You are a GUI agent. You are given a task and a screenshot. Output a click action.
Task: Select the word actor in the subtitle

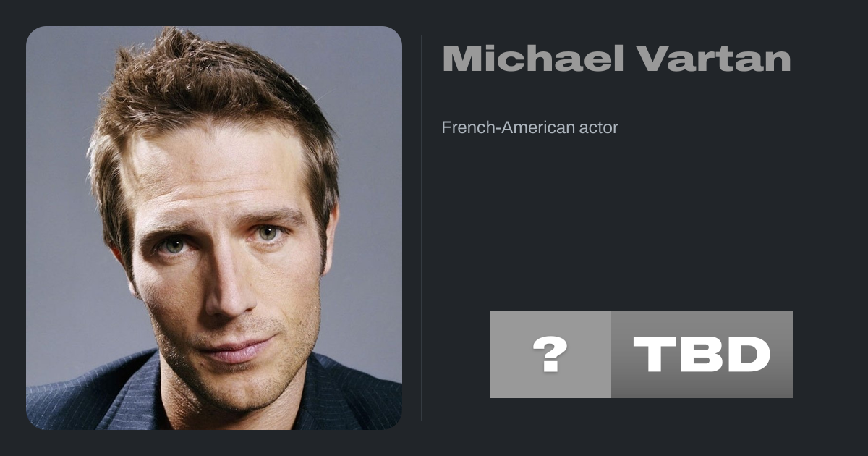pyautogui.click(x=599, y=128)
